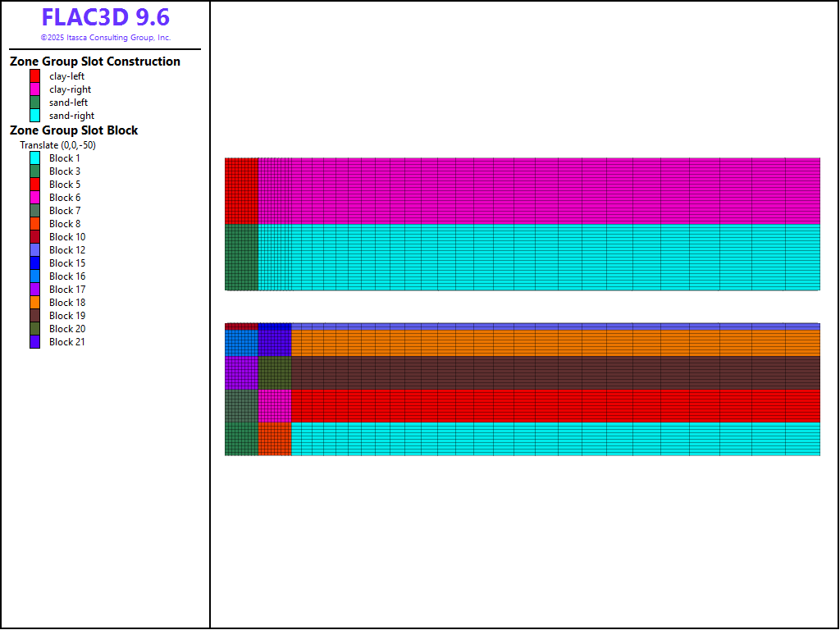Pick the cyan sand-right legend swatch

(x=35, y=116)
